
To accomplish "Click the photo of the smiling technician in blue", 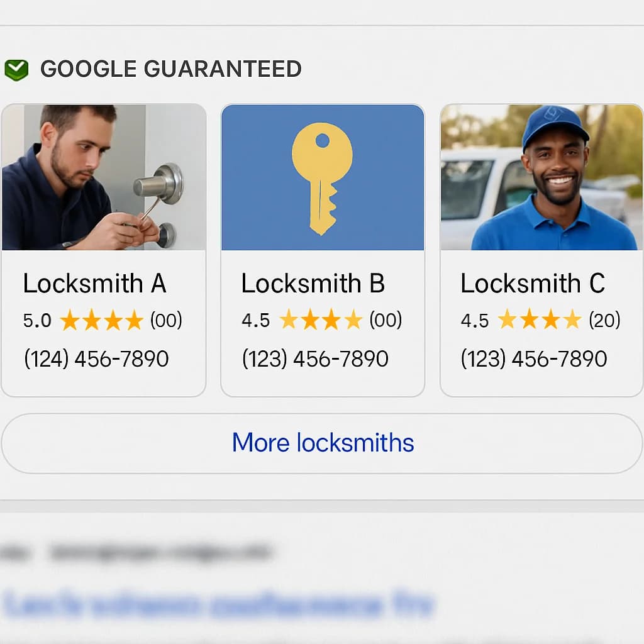I will (541, 176).
